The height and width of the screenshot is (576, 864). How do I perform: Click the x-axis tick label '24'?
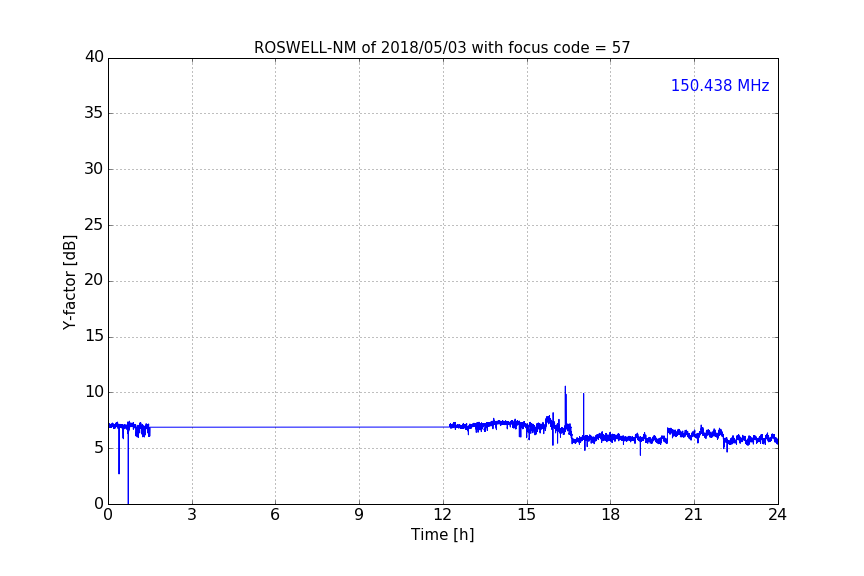click(x=777, y=515)
